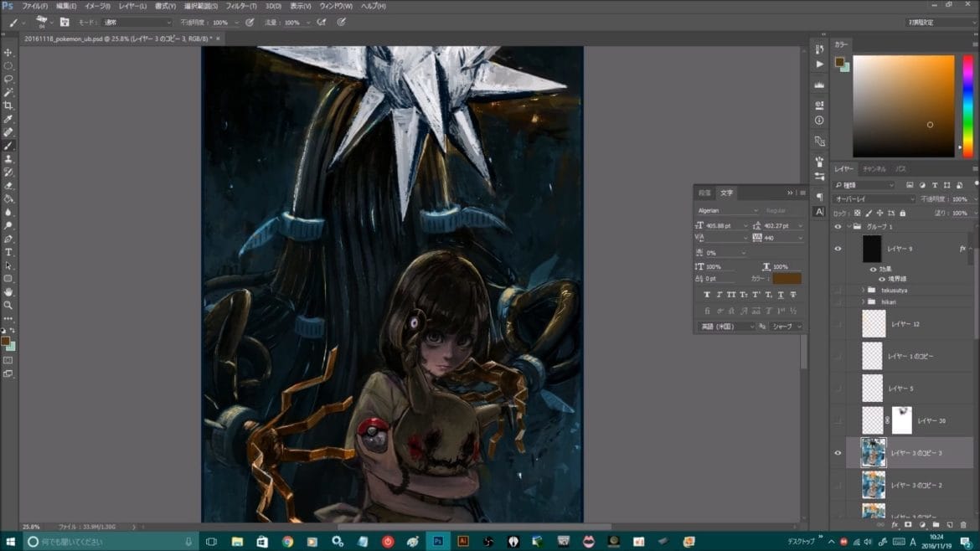Switch to the 段落 paragraph tab
This screenshot has width=980, height=551.
coord(704,193)
